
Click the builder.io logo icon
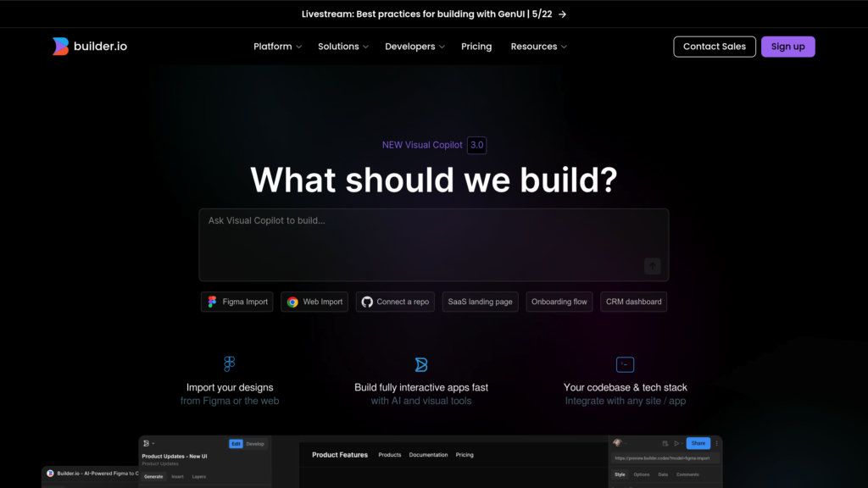click(60, 47)
